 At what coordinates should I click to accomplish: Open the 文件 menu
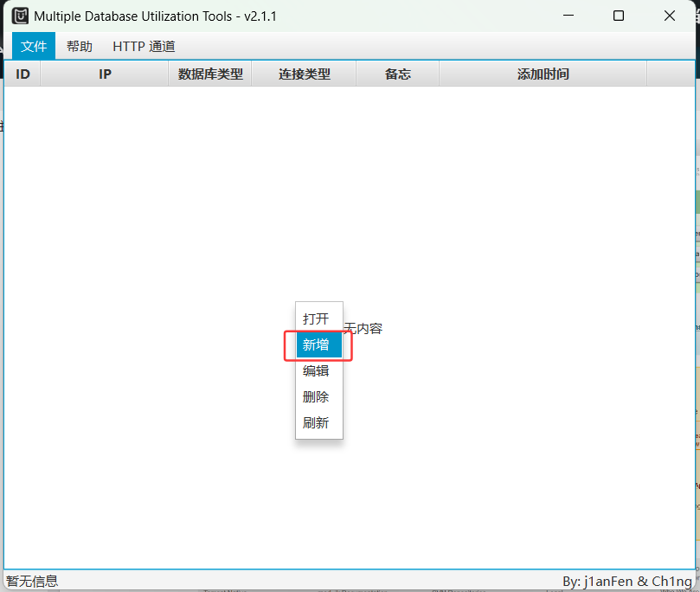pos(33,46)
